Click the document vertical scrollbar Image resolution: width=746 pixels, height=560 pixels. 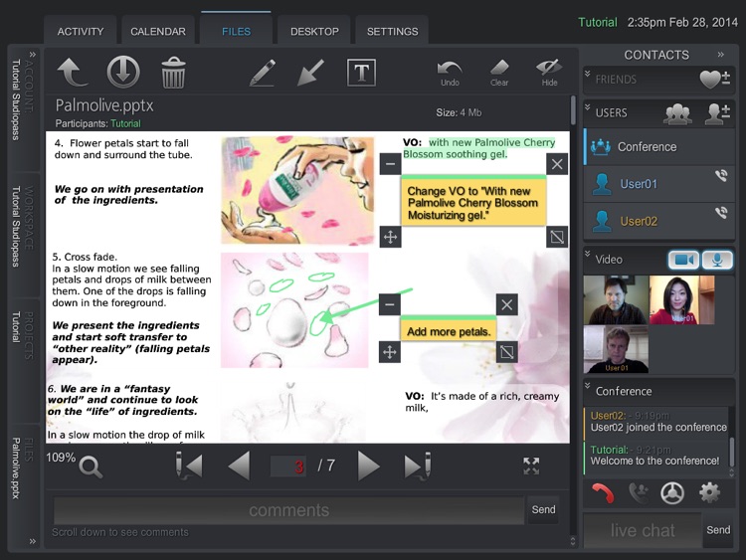coord(572,110)
